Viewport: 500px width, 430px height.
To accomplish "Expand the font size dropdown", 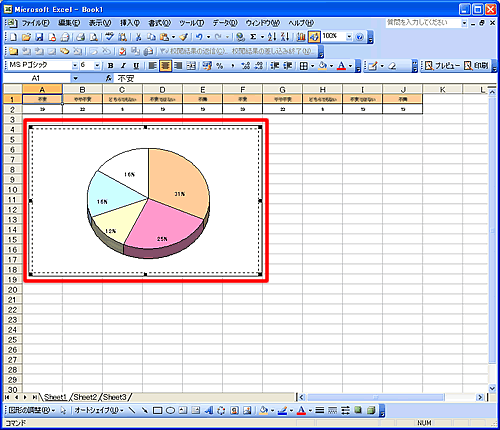I will 97,66.
